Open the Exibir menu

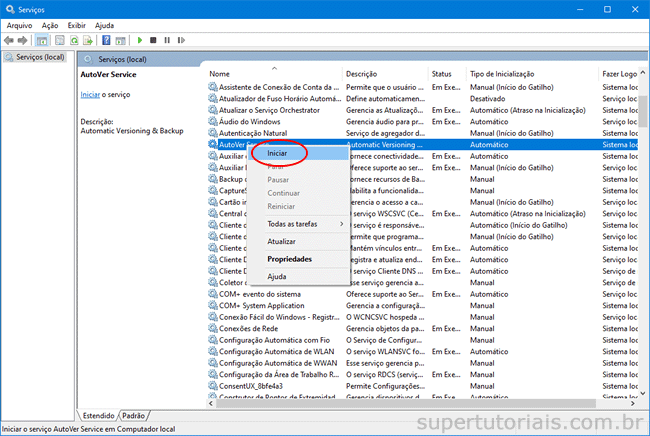click(x=76, y=24)
